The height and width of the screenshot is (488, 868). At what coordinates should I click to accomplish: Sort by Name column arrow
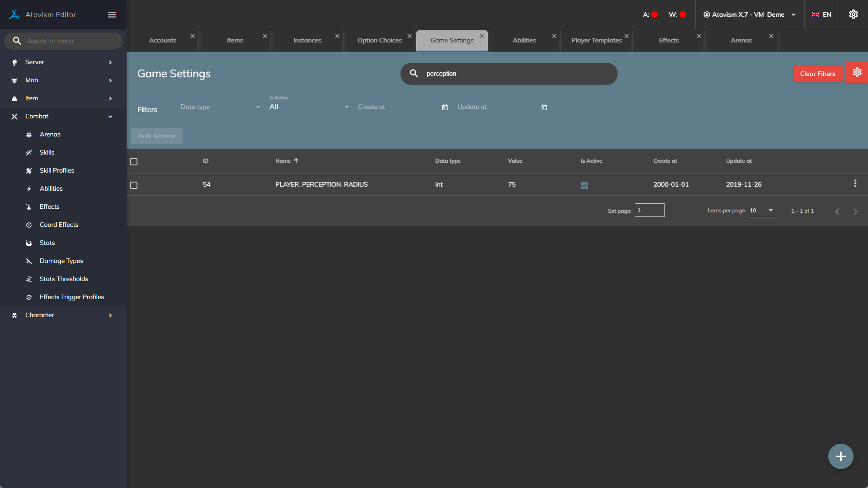click(296, 161)
